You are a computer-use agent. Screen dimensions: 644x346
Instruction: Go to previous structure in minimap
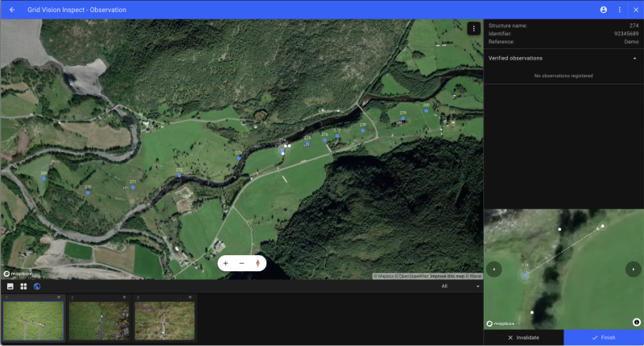(x=494, y=270)
